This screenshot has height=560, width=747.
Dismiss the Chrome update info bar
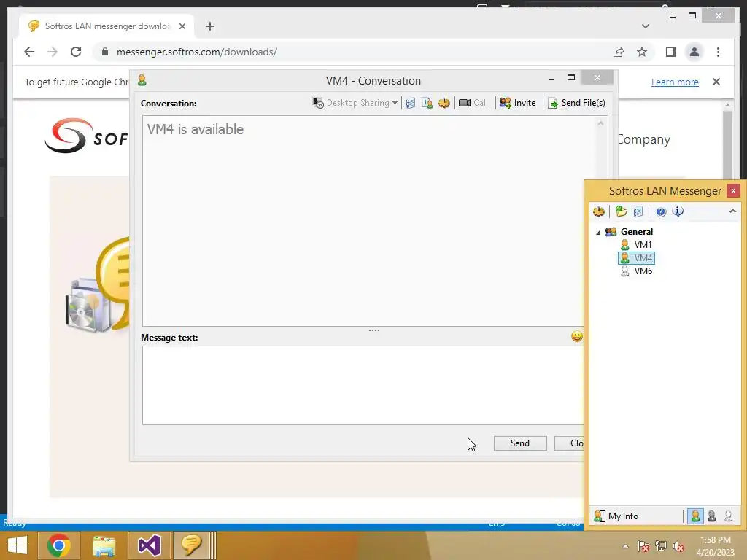716,82
